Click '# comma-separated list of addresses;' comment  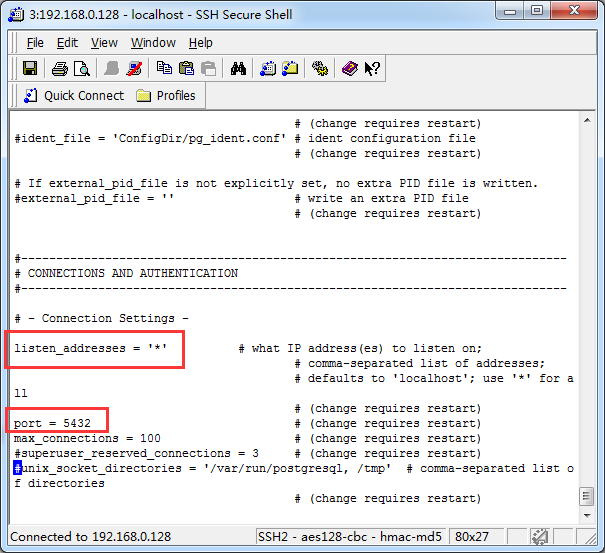pyautogui.click(x=420, y=364)
